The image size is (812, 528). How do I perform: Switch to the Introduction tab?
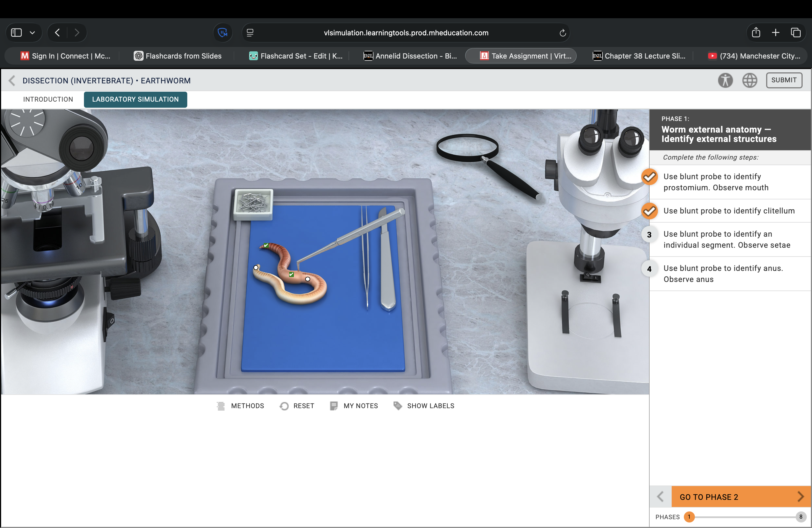click(48, 99)
